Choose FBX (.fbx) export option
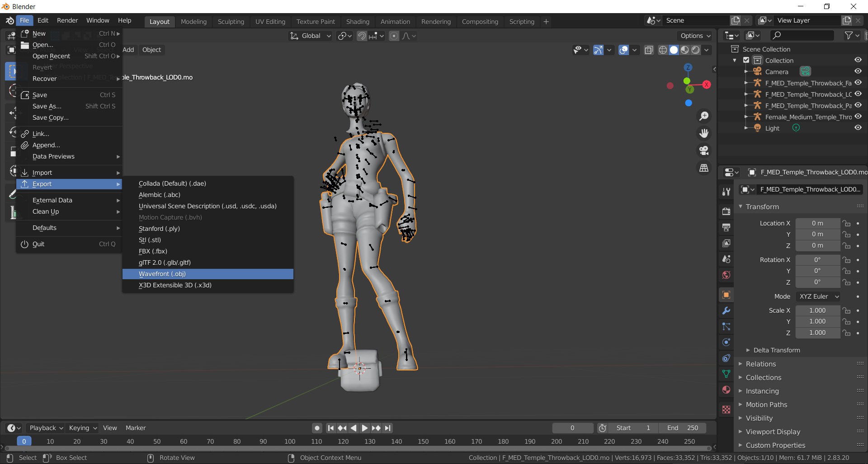Screen dimensions: 868x464 (208, 251)
